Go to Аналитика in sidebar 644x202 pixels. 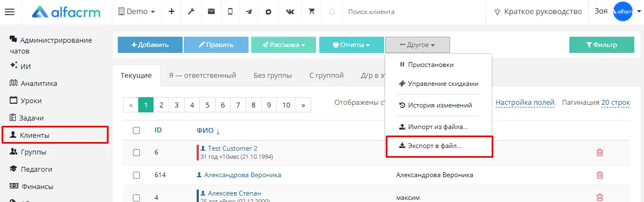[x=33, y=83]
